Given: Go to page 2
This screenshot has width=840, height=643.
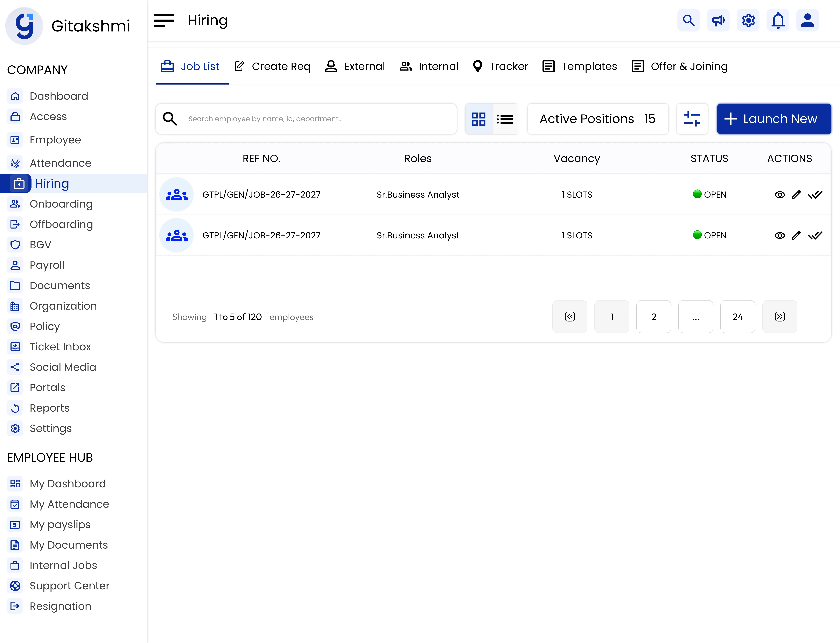Looking at the screenshot, I should 654,317.
